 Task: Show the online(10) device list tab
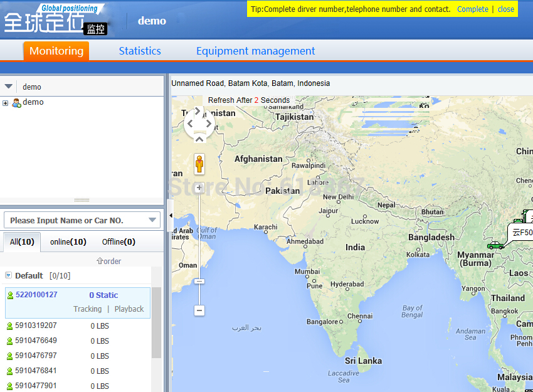pos(68,241)
